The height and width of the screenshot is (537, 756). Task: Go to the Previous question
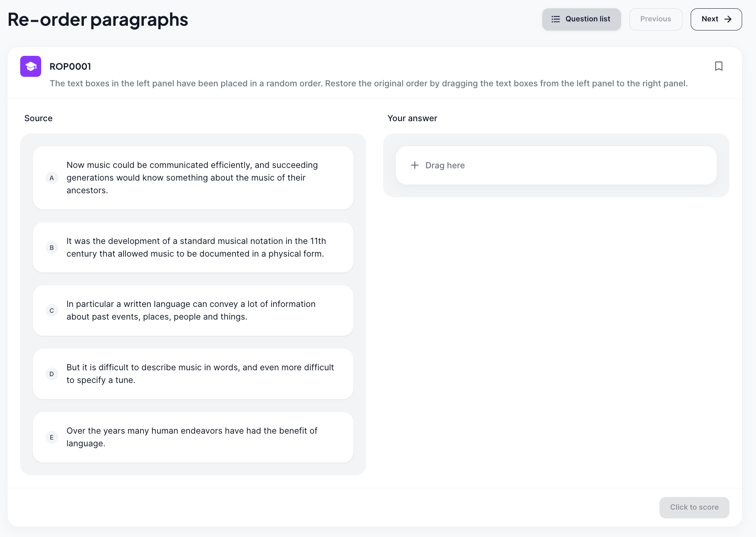pos(655,19)
